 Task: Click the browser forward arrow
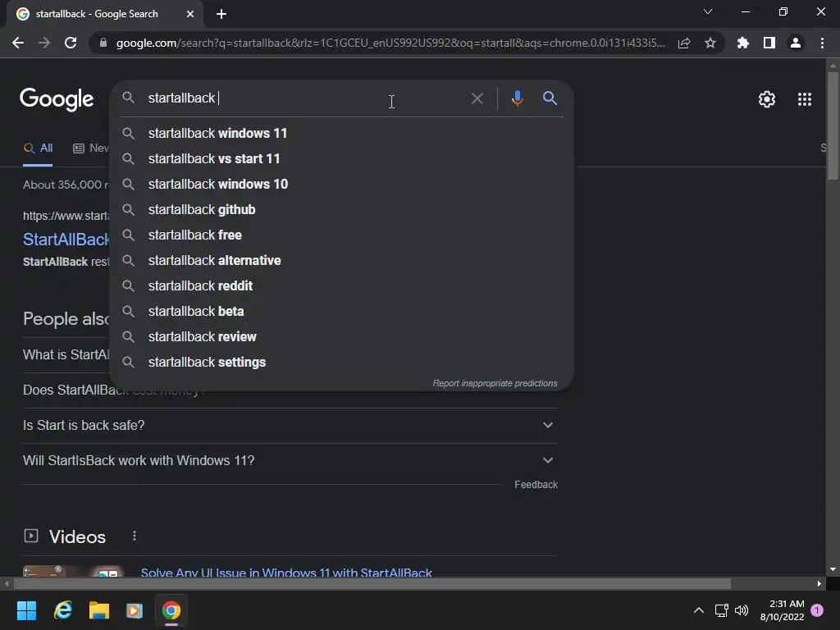pyautogui.click(x=44, y=43)
